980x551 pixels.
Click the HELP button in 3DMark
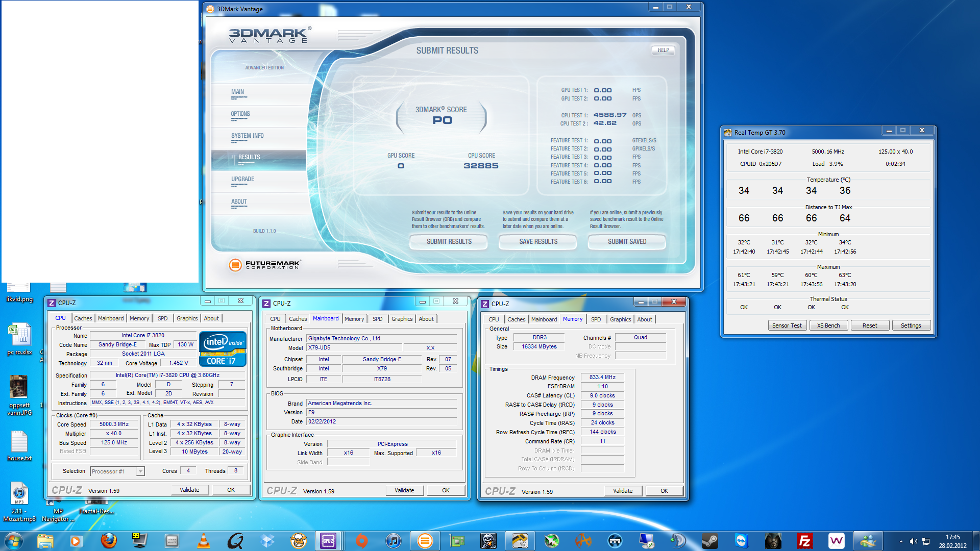pos(663,51)
